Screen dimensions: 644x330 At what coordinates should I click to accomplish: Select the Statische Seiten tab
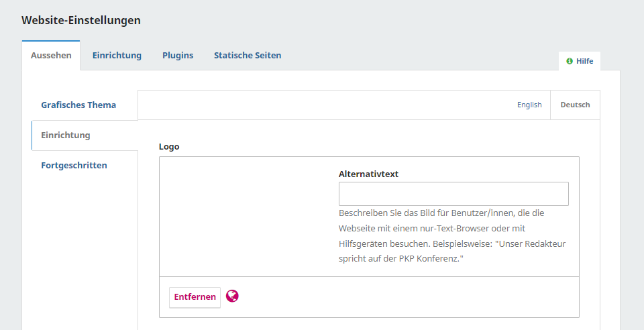coord(248,56)
